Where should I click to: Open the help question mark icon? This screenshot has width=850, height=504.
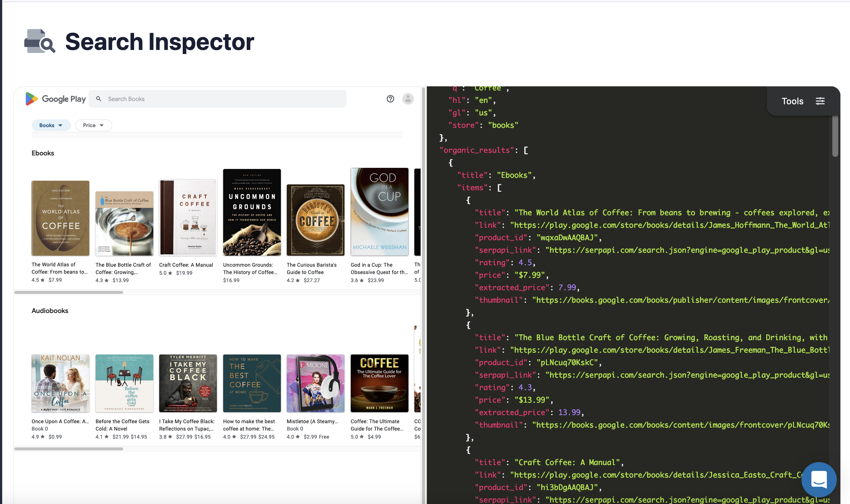390,99
